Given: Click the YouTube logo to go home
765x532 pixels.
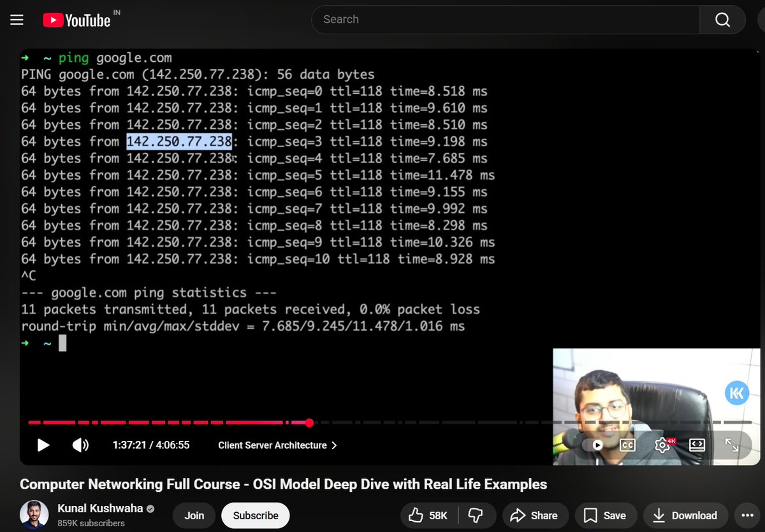Looking at the screenshot, I should coord(76,19).
